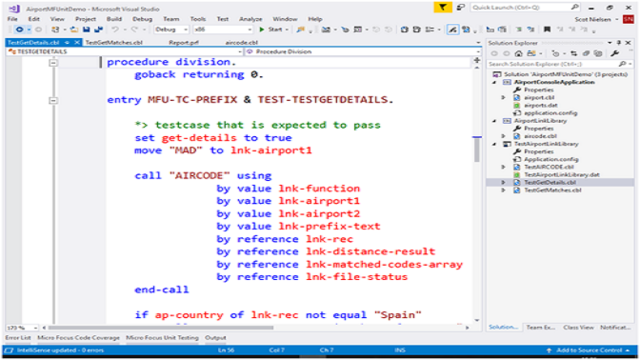The width and height of the screenshot is (640, 360).
Task: Click the editor horizontal scrollbar thumb
Action: [x=161, y=327]
